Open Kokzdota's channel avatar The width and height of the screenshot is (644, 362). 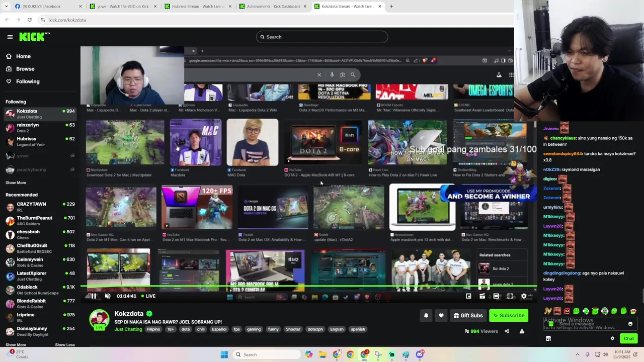click(x=99, y=320)
